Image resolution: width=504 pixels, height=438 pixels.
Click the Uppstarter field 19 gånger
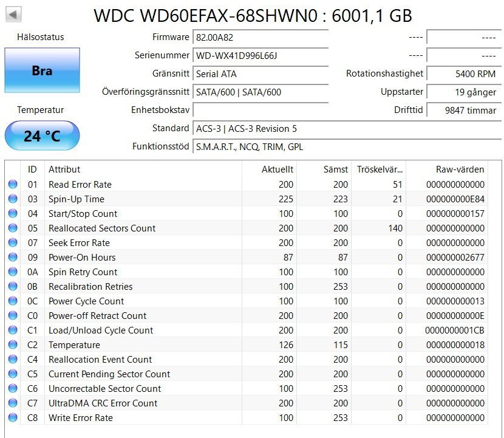(464, 92)
